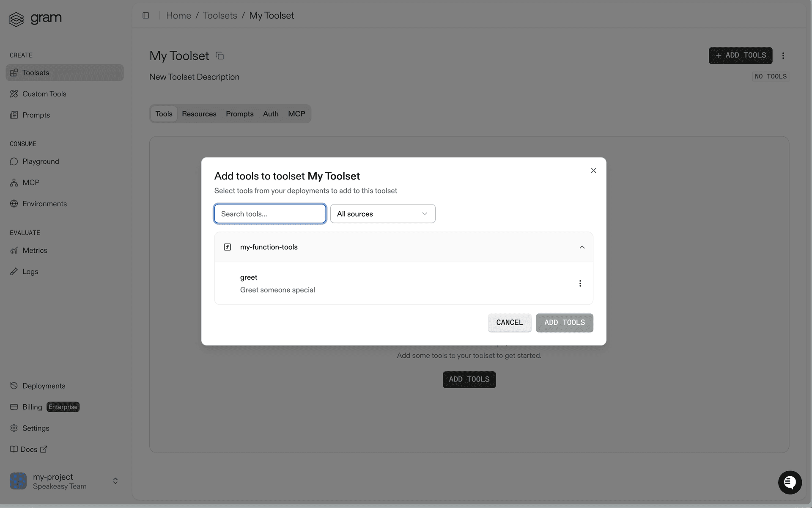The width and height of the screenshot is (812, 508).
Task: Click inside the Search tools field
Action: 269,213
